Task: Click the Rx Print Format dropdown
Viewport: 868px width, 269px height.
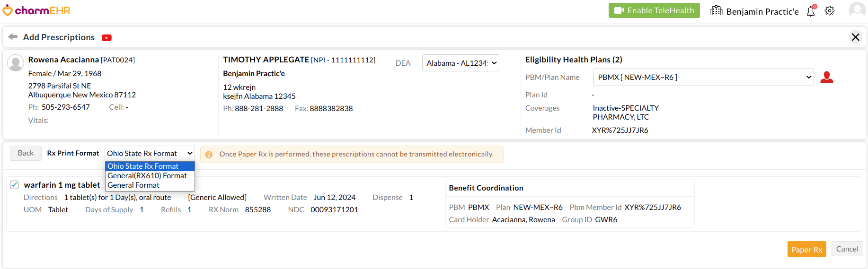Action: pos(150,153)
